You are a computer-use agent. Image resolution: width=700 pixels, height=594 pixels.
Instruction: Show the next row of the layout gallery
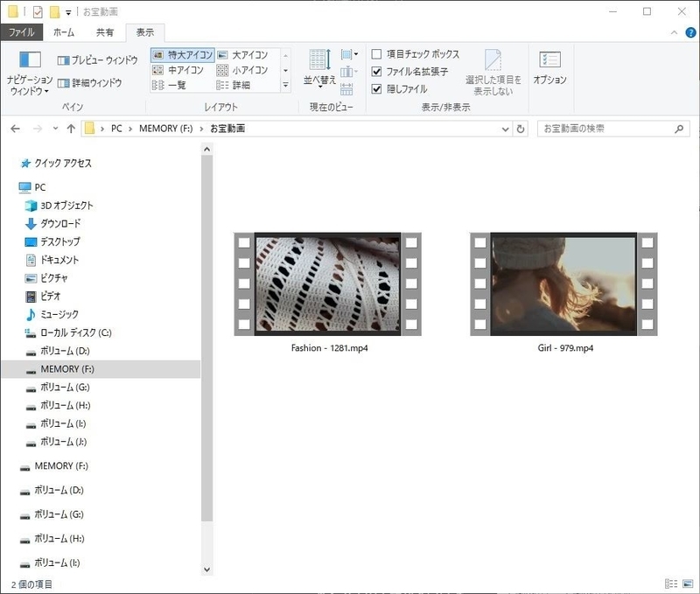click(x=286, y=70)
